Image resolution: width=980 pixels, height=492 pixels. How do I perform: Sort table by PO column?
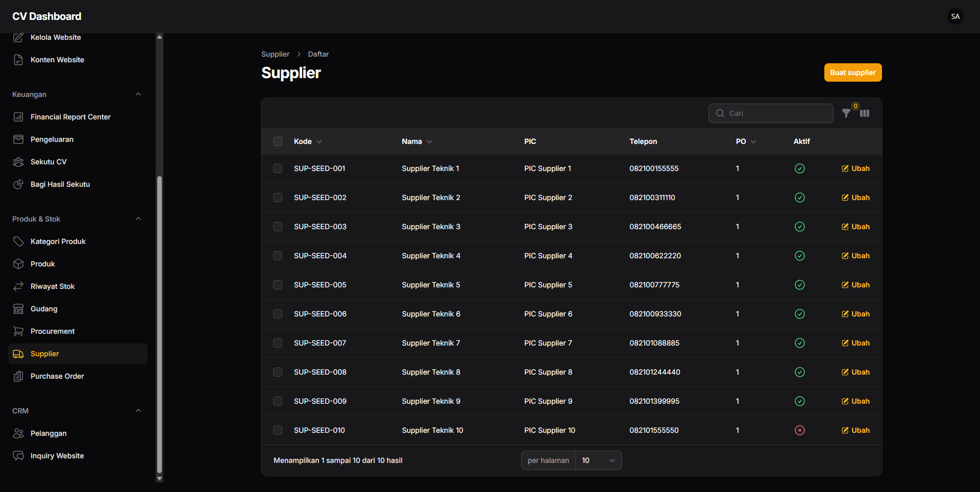pos(746,141)
